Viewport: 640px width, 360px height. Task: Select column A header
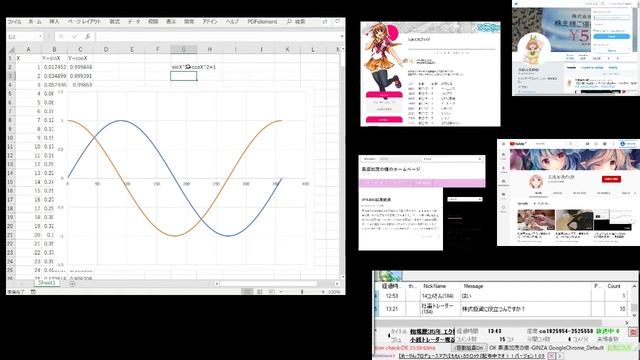click(28, 50)
